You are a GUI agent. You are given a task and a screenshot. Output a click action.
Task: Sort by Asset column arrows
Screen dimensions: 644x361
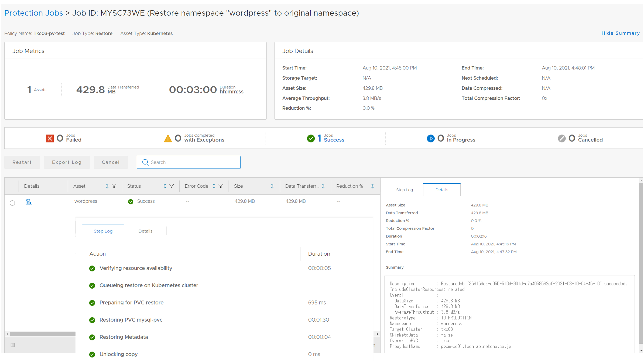(107, 186)
